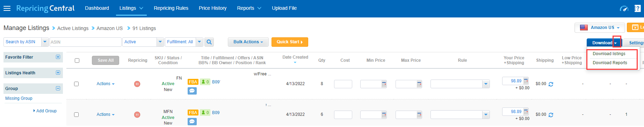
Task: Open the Listings menu
Action: click(131, 8)
